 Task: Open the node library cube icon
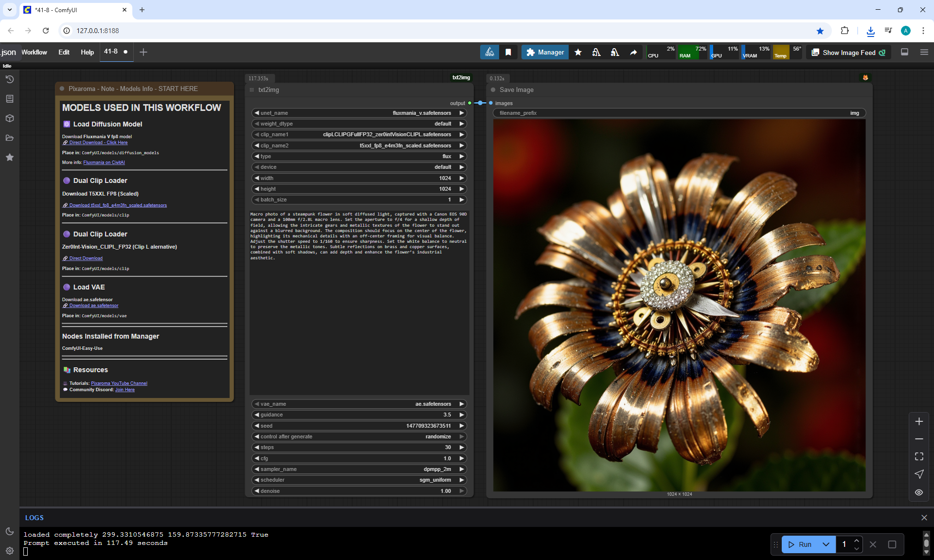(9, 118)
